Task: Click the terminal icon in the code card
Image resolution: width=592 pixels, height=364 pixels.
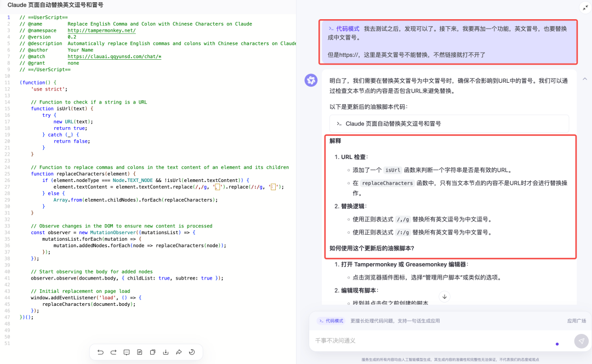Action: [x=339, y=124]
